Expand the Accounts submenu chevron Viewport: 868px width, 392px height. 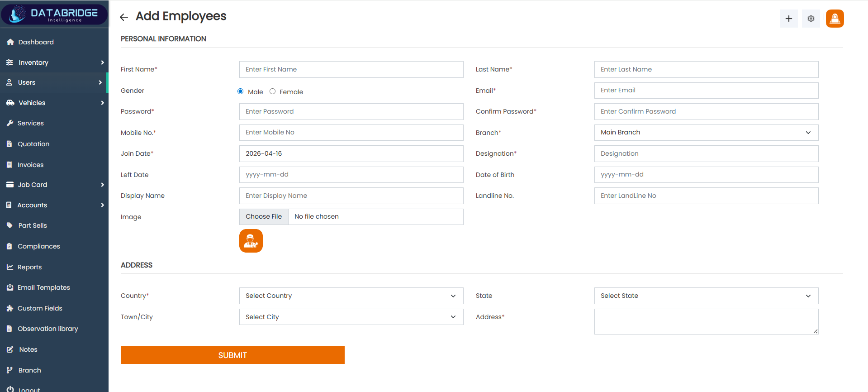[102, 205]
